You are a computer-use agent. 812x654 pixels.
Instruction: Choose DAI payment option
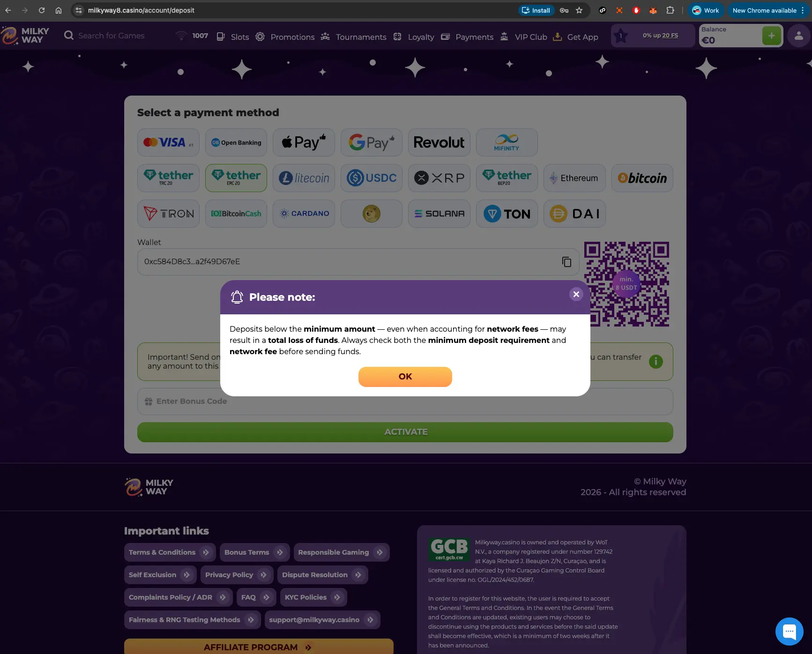tap(574, 214)
